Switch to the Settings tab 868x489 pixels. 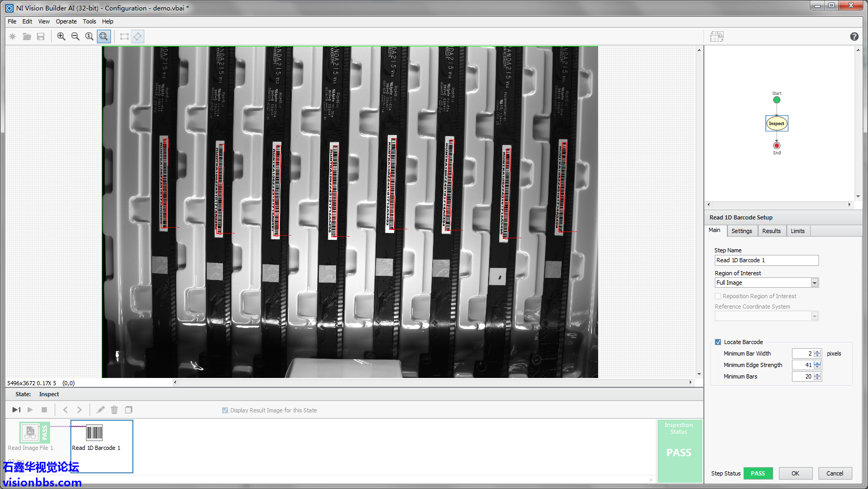click(x=741, y=231)
